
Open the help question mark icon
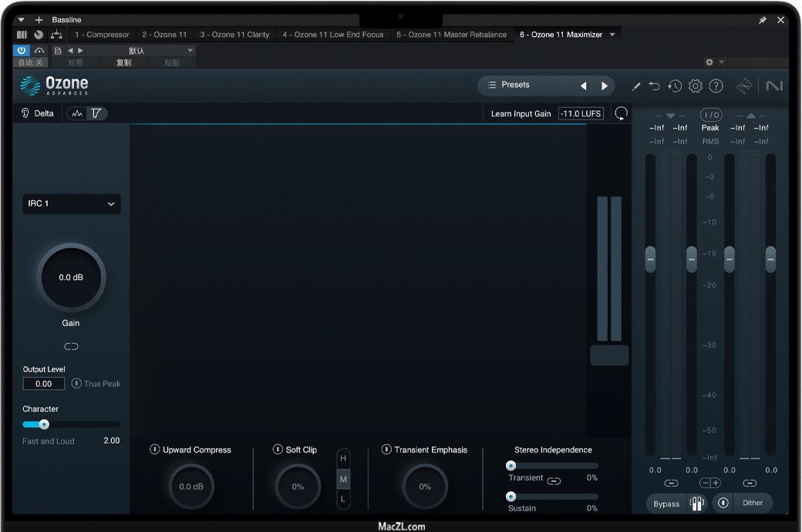tap(716, 86)
